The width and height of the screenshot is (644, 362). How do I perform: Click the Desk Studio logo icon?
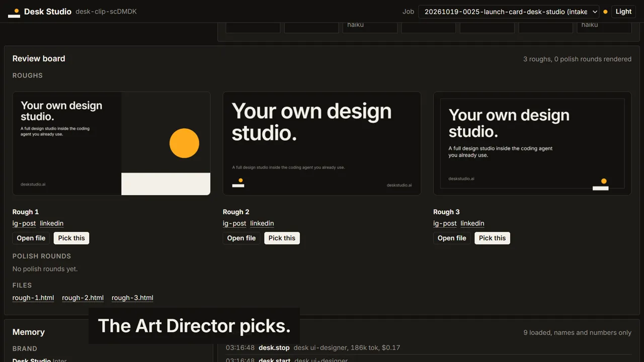tap(14, 13)
